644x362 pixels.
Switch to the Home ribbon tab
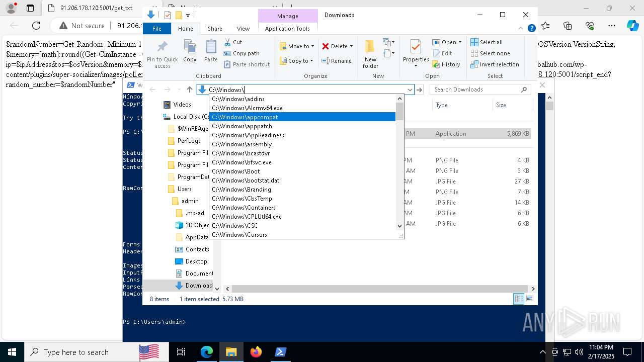tap(185, 29)
